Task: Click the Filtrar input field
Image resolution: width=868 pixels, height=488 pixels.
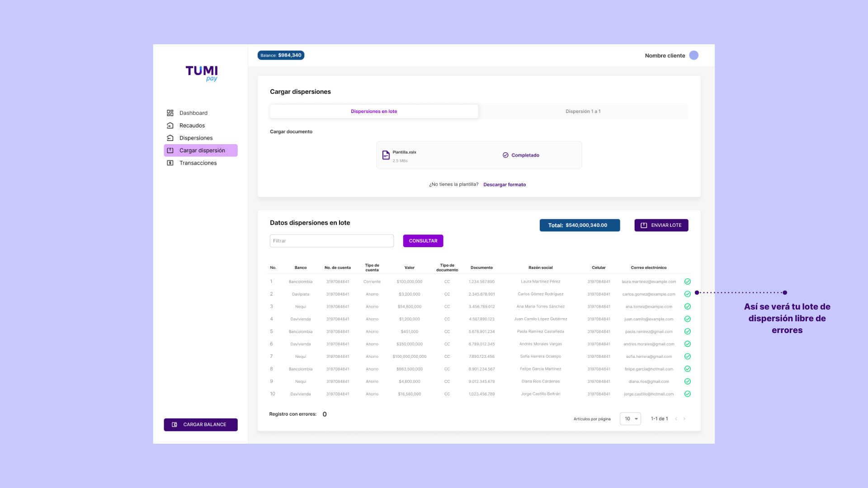Action: pyautogui.click(x=331, y=241)
